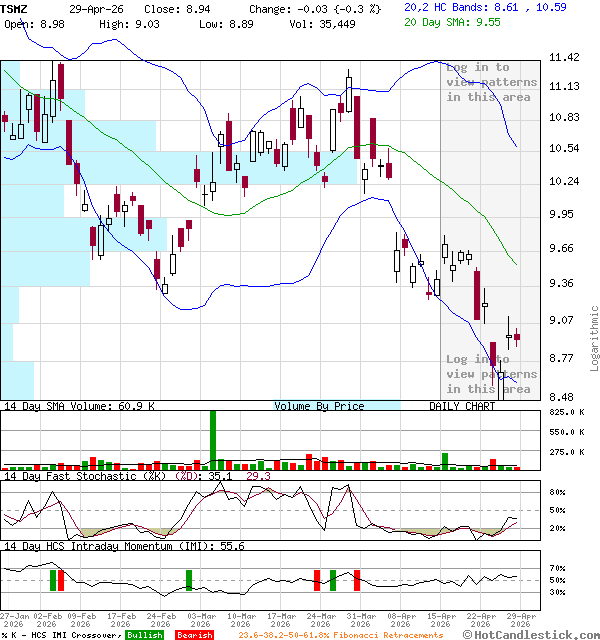Click the lower 'Log in to view patterns' notice
Screen dimensions: 600x640
point(491,374)
